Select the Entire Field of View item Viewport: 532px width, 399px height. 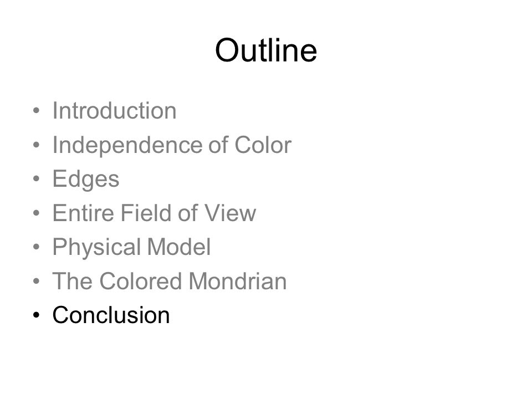154,213
